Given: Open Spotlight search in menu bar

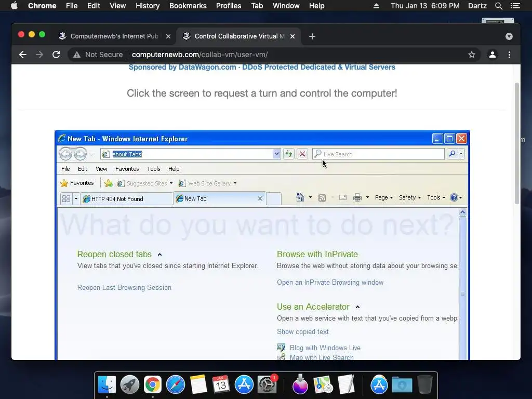Looking at the screenshot, I should pyautogui.click(x=498, y=6).
